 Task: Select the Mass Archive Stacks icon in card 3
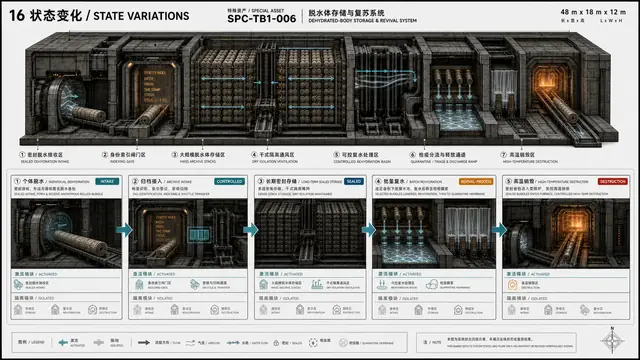[x=264, y=284]
